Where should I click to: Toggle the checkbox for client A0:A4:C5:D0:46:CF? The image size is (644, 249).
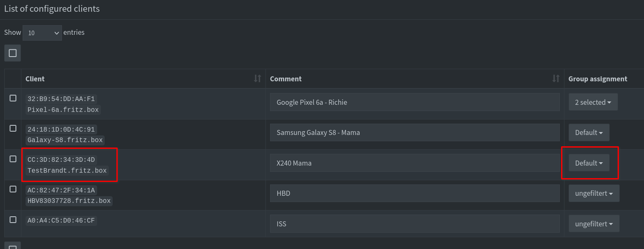[13, 220]
